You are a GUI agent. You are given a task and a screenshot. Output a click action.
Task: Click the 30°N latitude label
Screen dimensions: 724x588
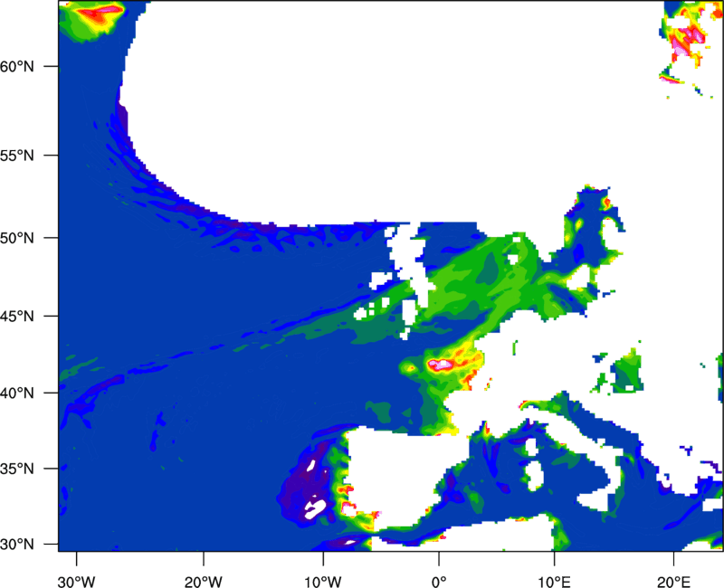coord(17,545)
